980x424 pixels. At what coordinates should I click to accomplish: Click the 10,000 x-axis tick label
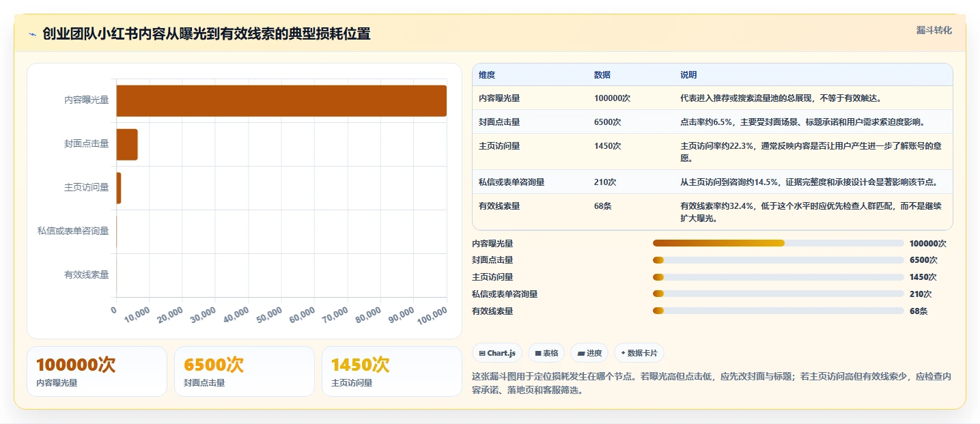(x=137, y=315)
